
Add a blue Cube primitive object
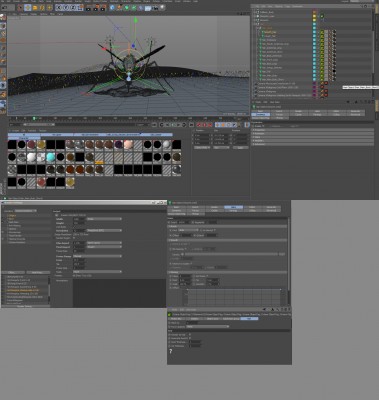pos(112,7)
